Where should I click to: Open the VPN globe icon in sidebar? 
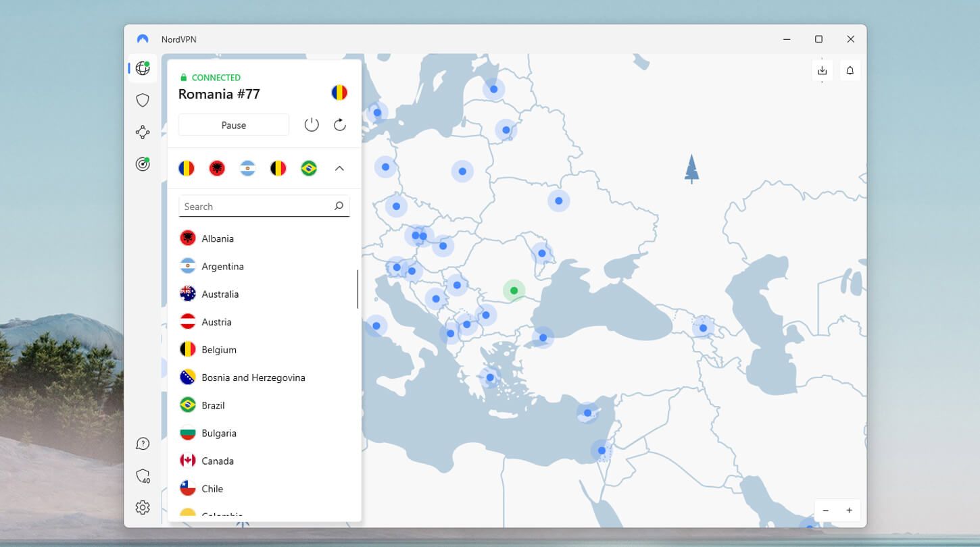point(143,68)
